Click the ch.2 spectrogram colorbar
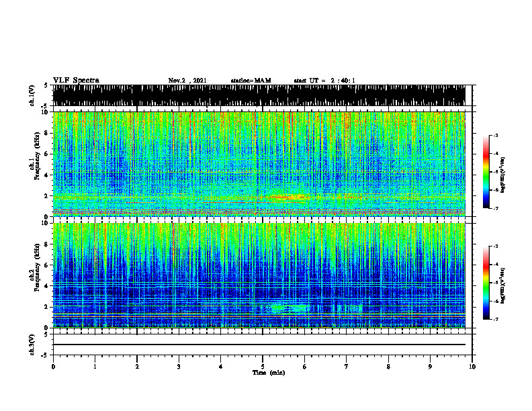This screenshot has width=532, height=411. (x=486, y=283)
